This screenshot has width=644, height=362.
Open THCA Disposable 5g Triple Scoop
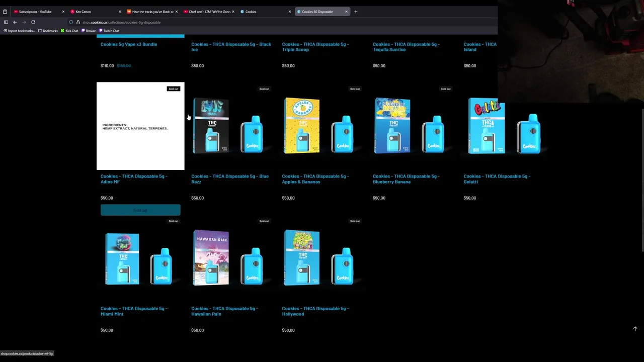click(315, 47)
